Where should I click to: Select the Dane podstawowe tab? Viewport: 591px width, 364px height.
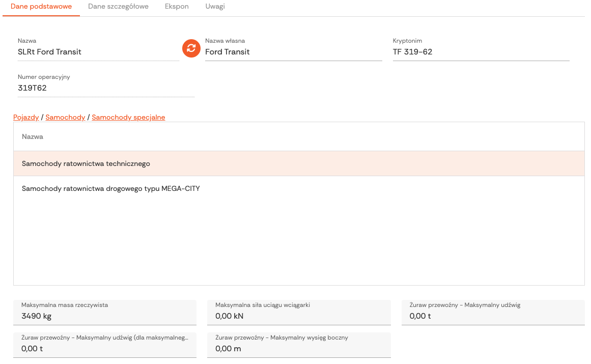pos(41,7)
